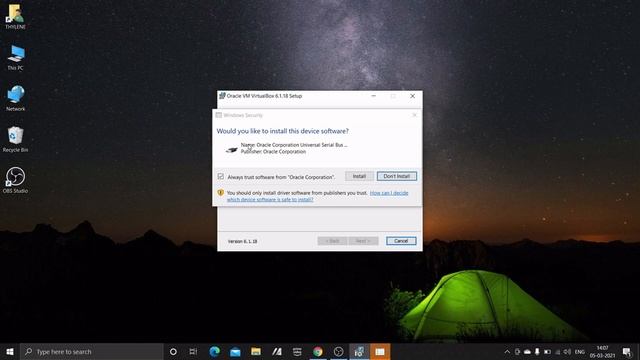Click the Don't Install button
640x360 pixels.
(x=397, y=176)
